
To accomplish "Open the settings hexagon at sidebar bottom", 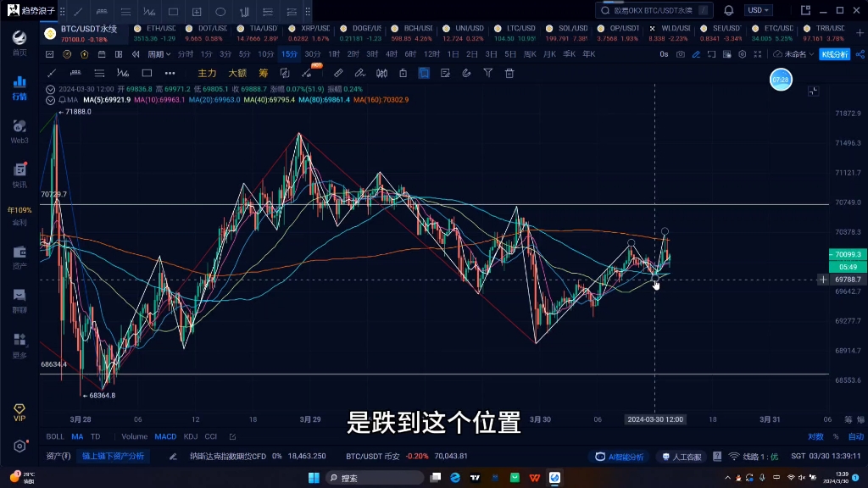I will 19,446.
